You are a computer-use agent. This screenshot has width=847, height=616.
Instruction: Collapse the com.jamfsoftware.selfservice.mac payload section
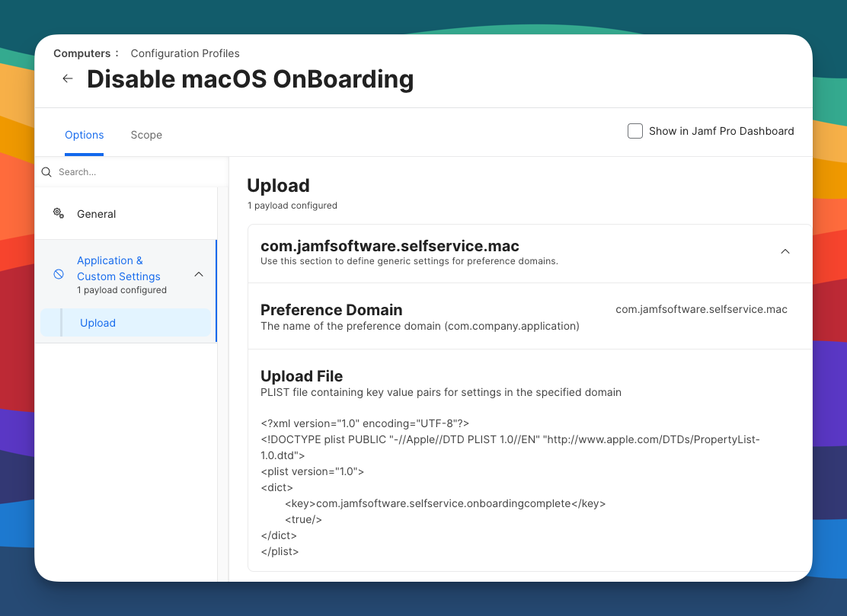click(785, 251)
